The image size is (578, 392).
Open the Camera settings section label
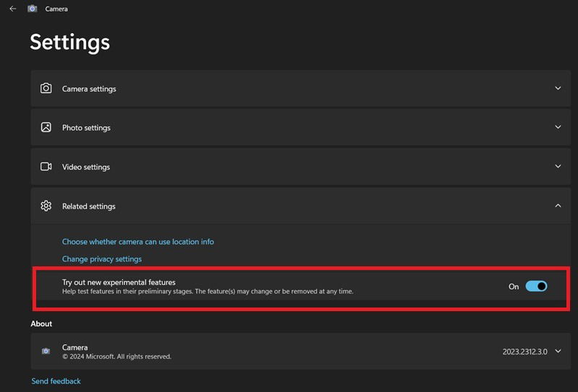[x=89, y=89]
